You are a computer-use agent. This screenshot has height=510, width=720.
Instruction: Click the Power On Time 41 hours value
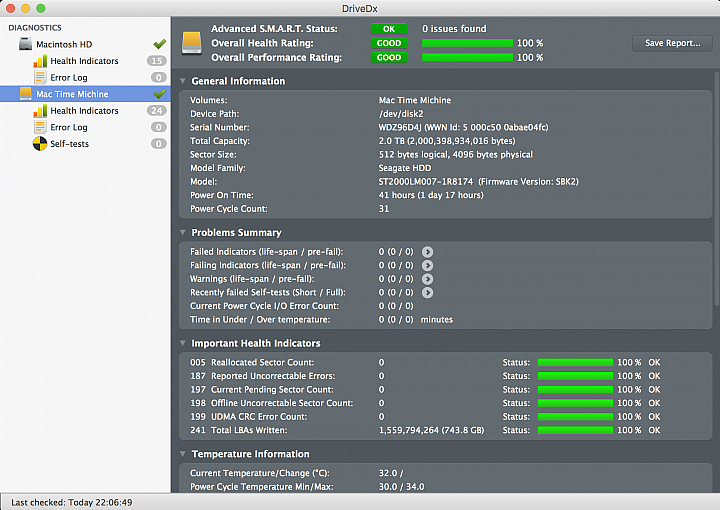(x=431, y=195)
